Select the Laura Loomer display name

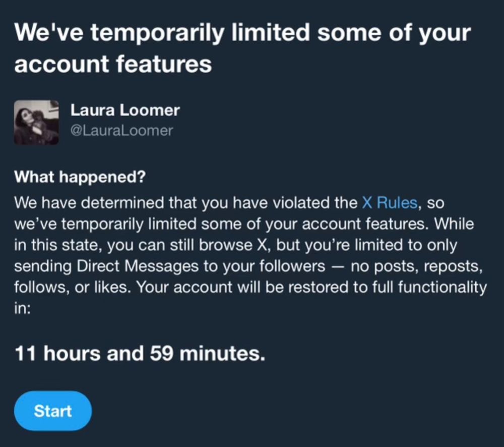(124, 110)
